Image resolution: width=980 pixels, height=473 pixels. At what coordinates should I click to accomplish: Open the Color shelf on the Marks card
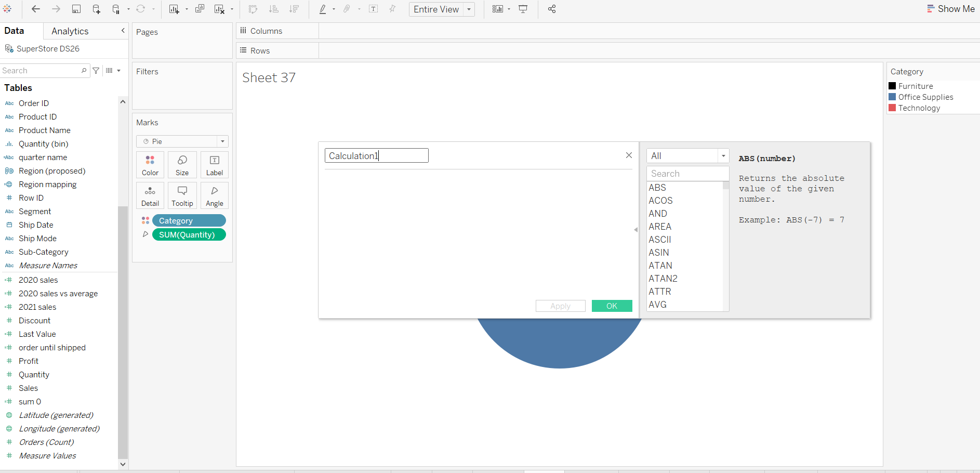[150, 165]
